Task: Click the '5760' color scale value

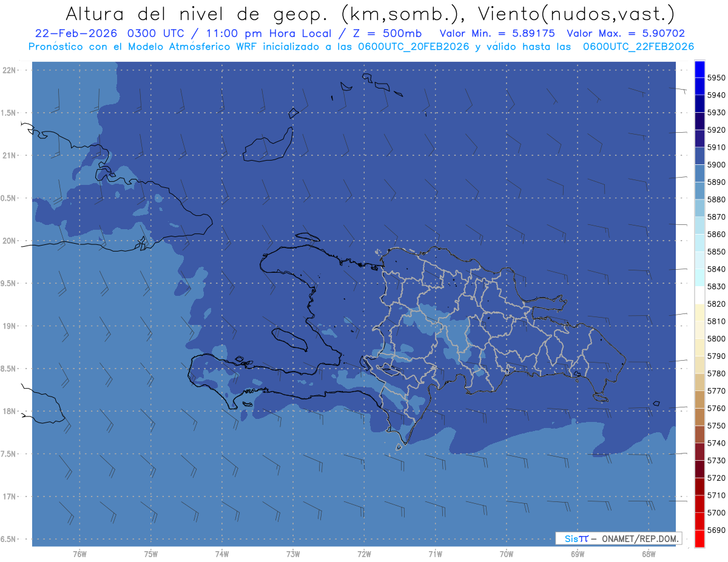Action: [716, 408]
